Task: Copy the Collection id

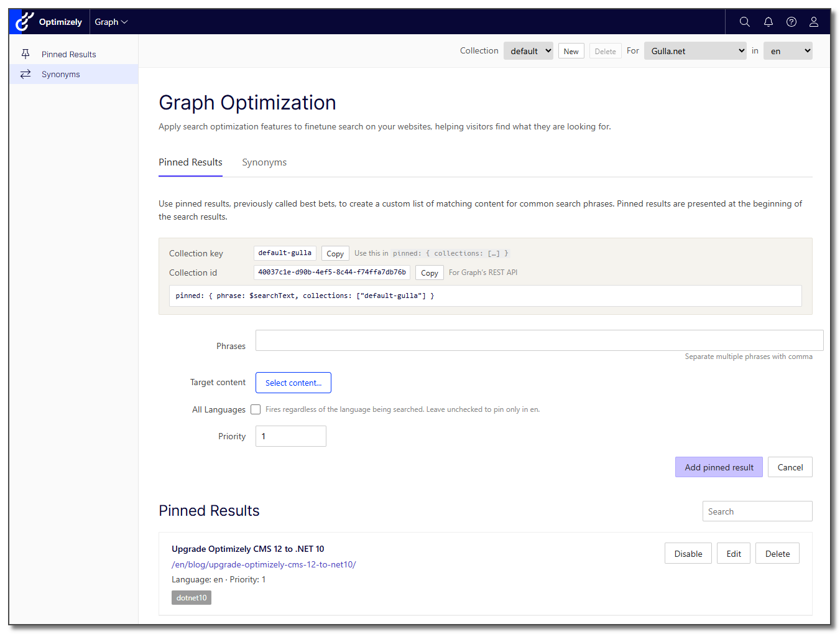Action: [x=430, y=273]
